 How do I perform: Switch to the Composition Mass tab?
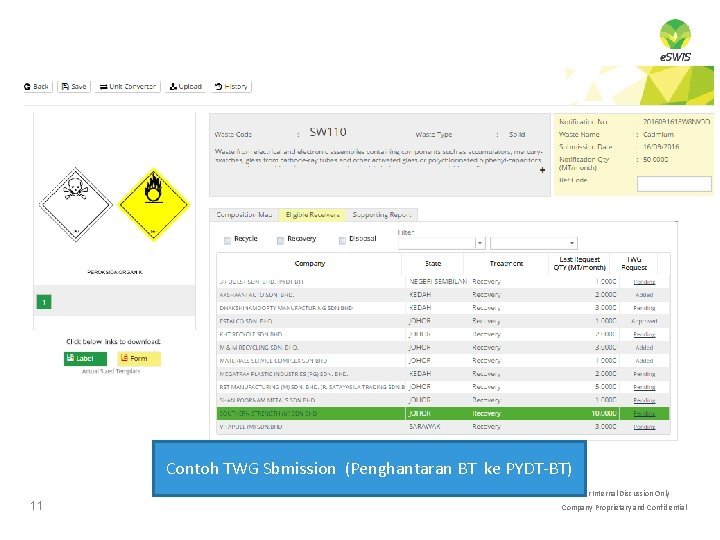point(244,214)
